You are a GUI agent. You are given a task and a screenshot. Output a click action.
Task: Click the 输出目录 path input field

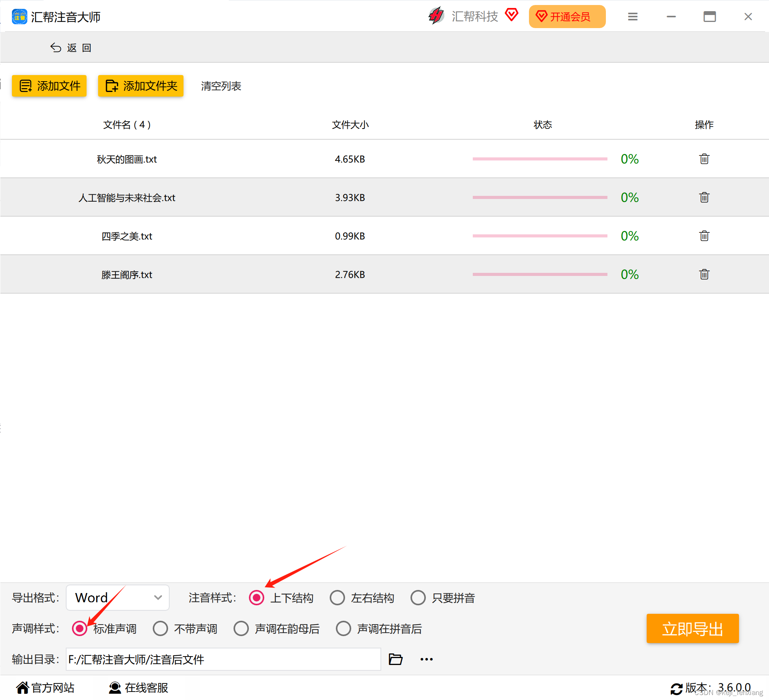(223, 659)
